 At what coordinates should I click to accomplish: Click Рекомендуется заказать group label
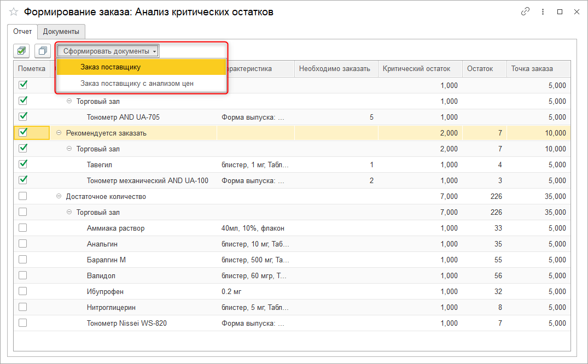coord(106,133)
